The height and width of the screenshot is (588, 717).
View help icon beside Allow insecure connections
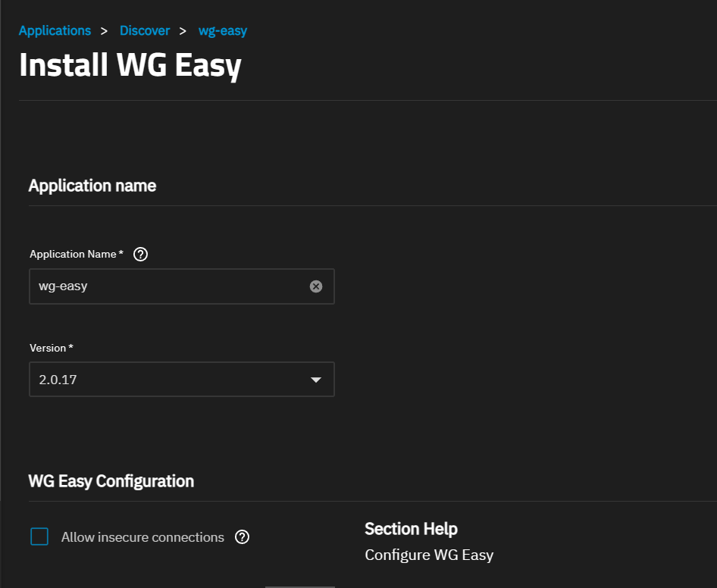click(x=242, y=536)
